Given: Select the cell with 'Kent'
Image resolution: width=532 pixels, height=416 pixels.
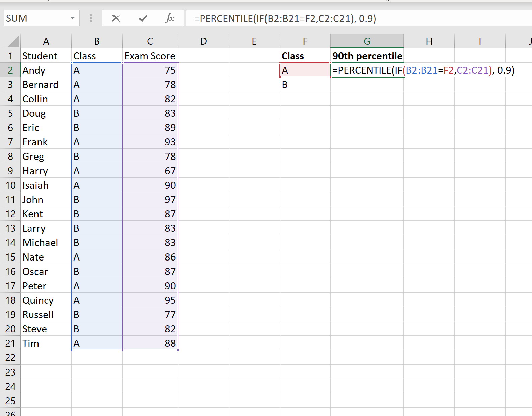Looking at the screenshot, I should (x=46, y=214).
